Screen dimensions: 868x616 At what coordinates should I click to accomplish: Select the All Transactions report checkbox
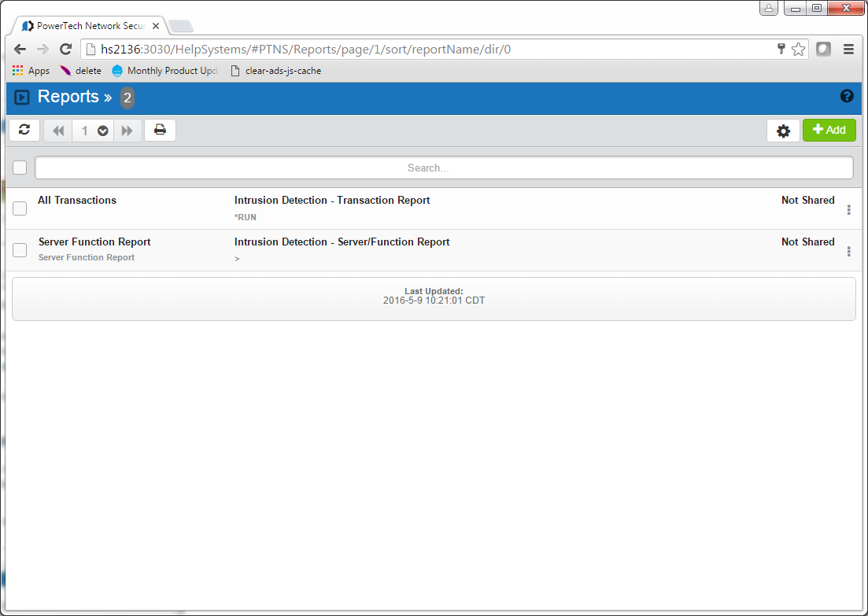[x=20, y=208]
